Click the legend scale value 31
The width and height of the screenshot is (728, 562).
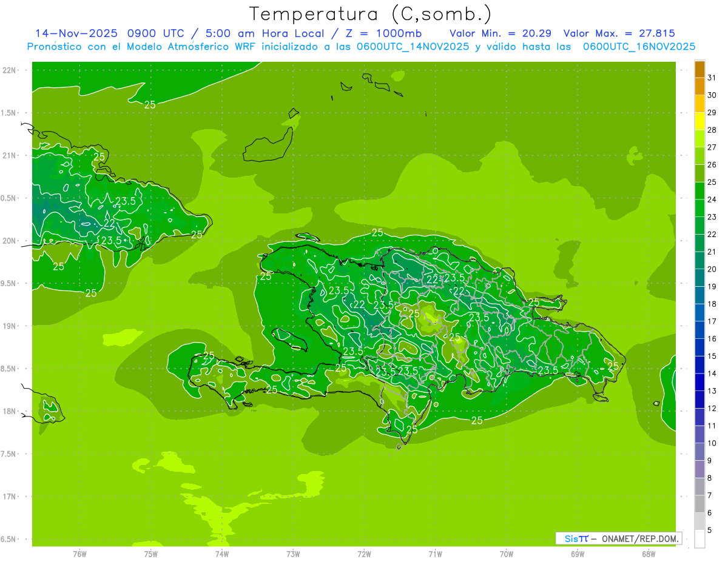click(712, 78)
